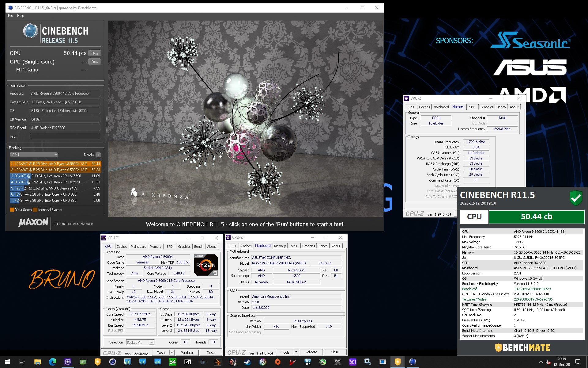Screen dimensions: 588x368
Task: Switch to Cinebench blue sphere taskbar icon
Action: click(413, 362)
